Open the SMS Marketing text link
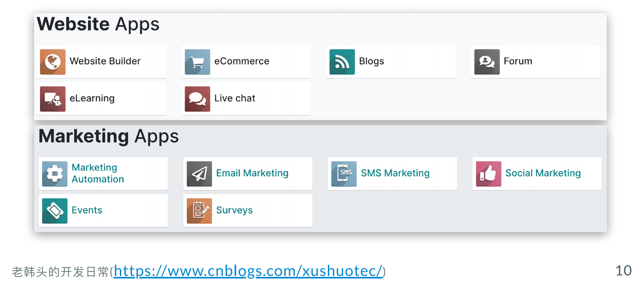 [395, 173]
